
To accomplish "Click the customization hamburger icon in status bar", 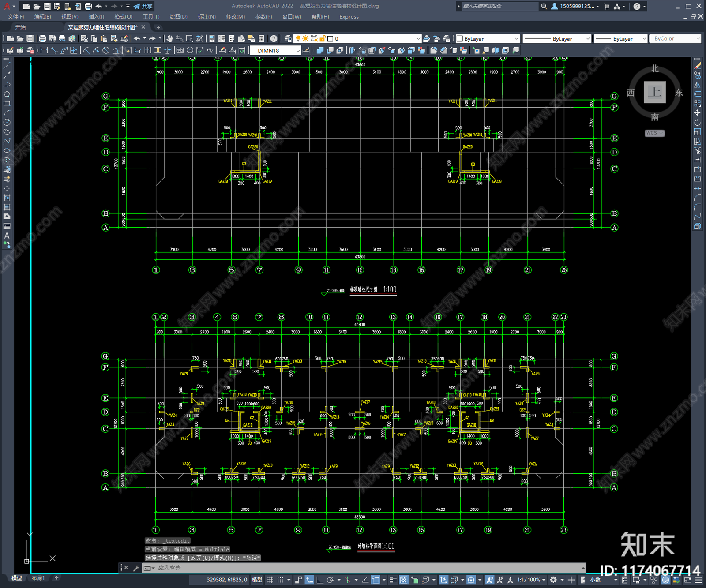I will click(x=698, y=580).
